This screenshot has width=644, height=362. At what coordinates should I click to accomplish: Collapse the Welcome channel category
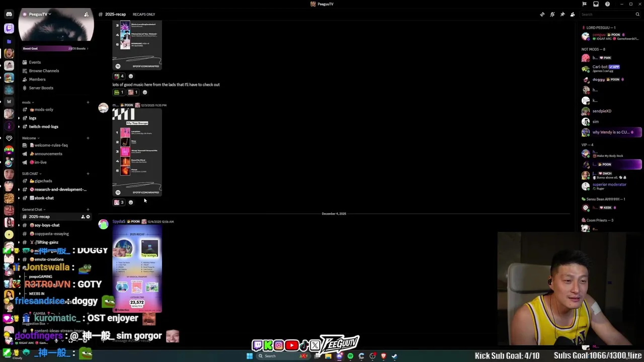point(30,138)
